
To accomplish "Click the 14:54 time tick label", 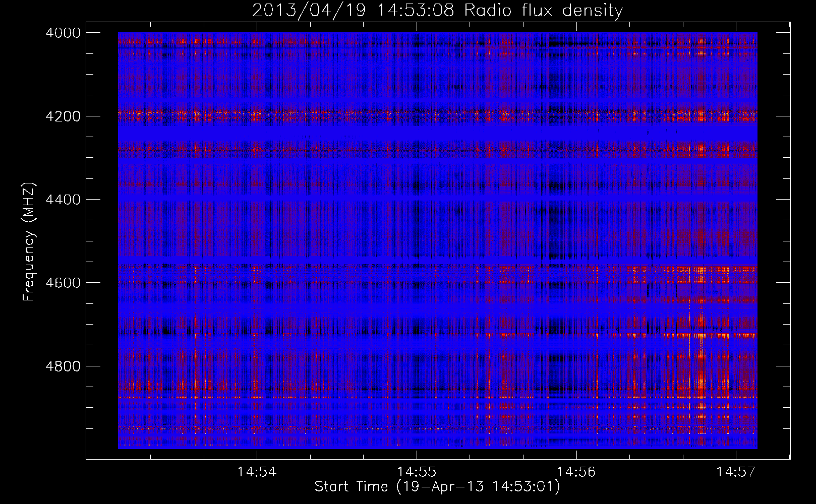I will coord(257,472).
